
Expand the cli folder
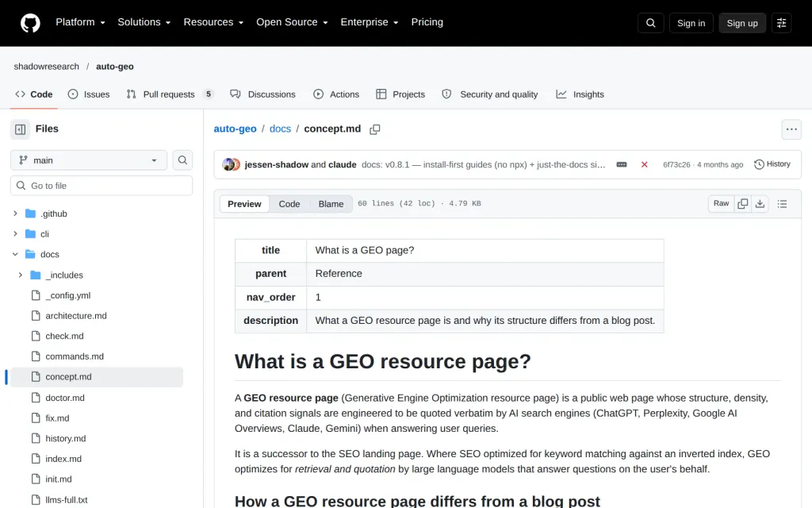tap(15, 234)
